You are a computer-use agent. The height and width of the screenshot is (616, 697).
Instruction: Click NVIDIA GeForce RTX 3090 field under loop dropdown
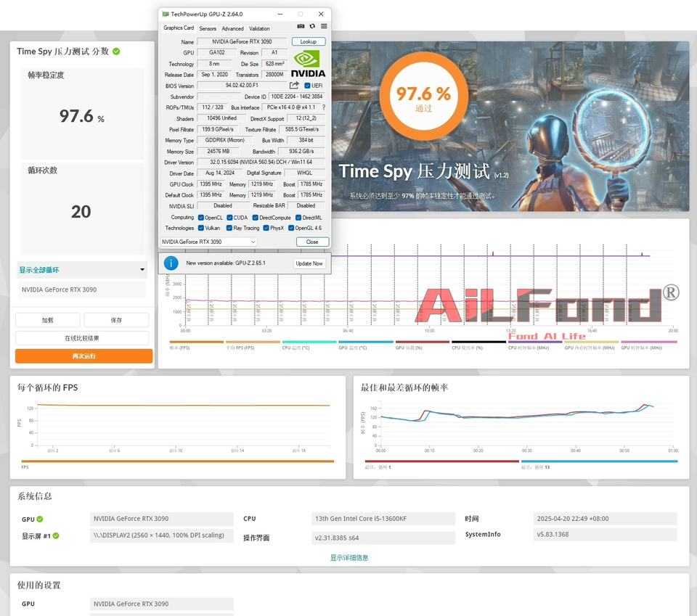point(82,289)
